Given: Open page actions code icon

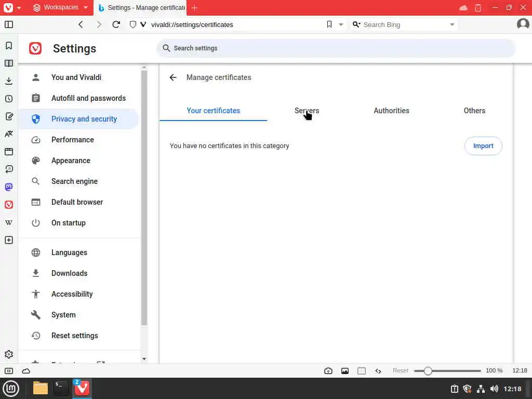Looking at the screenshot, I should [378, 370].
